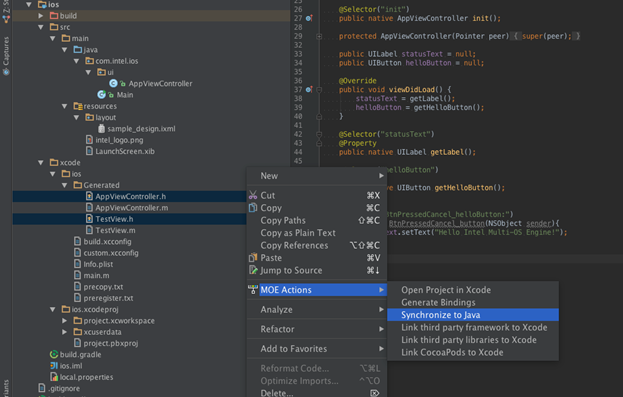Click the local.properties file icon

54,377
